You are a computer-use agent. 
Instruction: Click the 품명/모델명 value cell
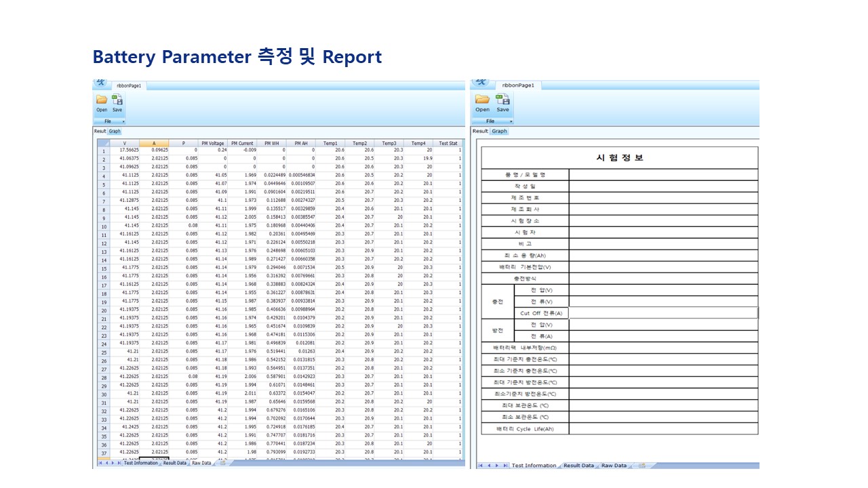coord(663,174)
